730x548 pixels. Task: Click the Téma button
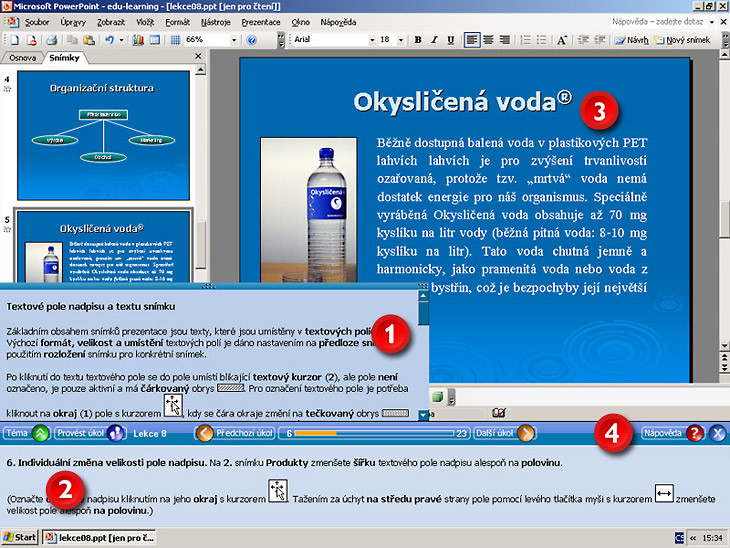(x=27, y=433)
